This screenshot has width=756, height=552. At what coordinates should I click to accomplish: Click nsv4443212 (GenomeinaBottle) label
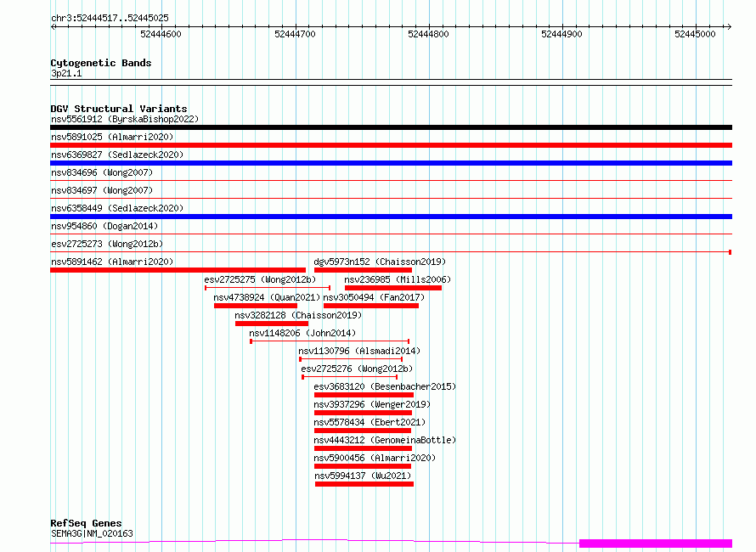[385, 440]
